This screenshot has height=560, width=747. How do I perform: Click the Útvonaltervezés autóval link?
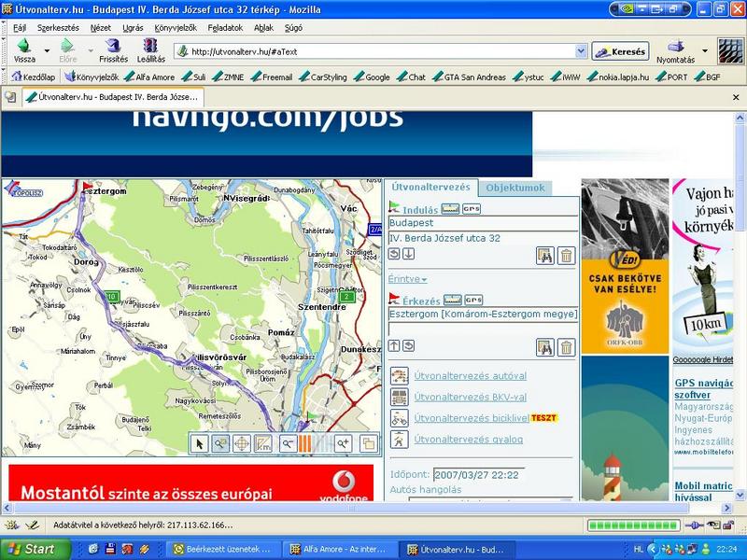tap(471, 376)
